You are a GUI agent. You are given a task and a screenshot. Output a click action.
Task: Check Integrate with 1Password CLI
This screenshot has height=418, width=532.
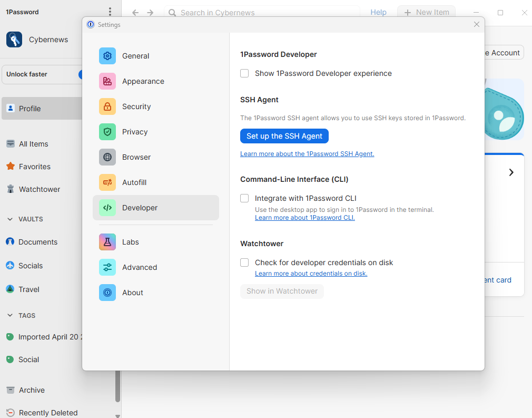click(x=244, y=198)
